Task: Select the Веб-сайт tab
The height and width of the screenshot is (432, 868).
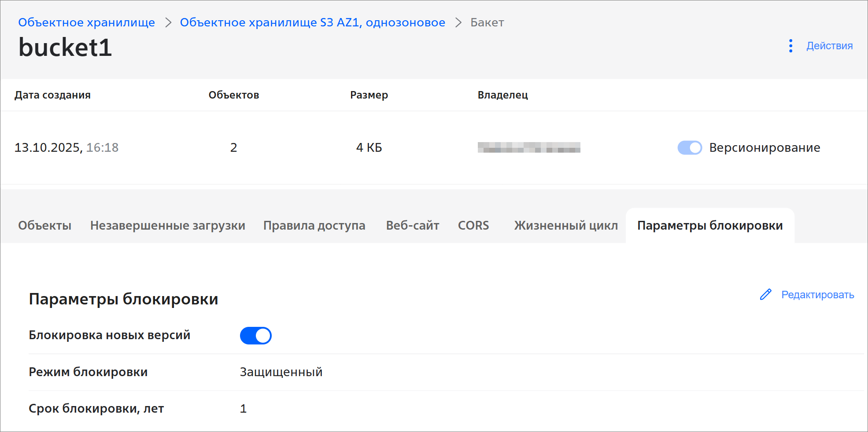Action: 412,225
